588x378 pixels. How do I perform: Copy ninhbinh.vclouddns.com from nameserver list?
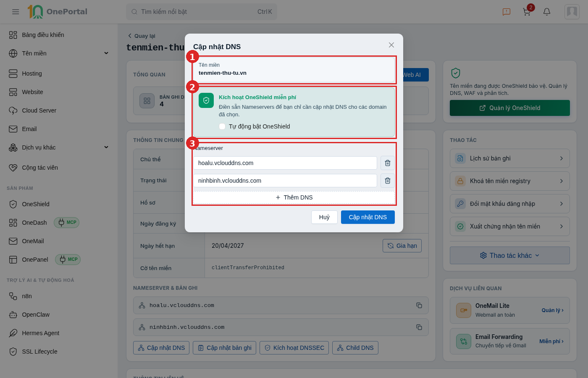[x=419, y=327]
